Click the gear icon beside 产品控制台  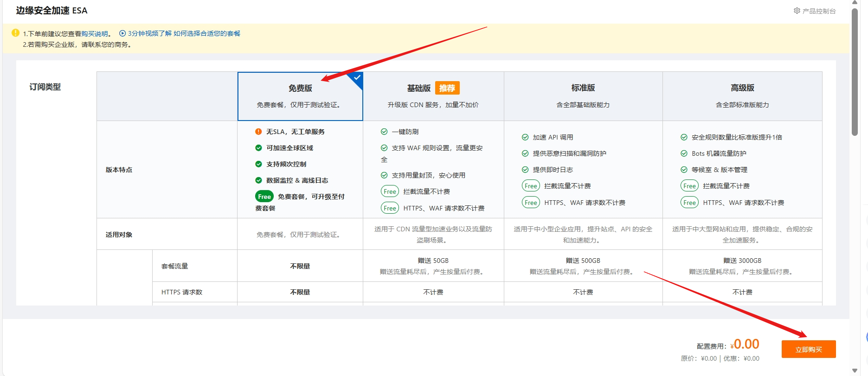797,11
